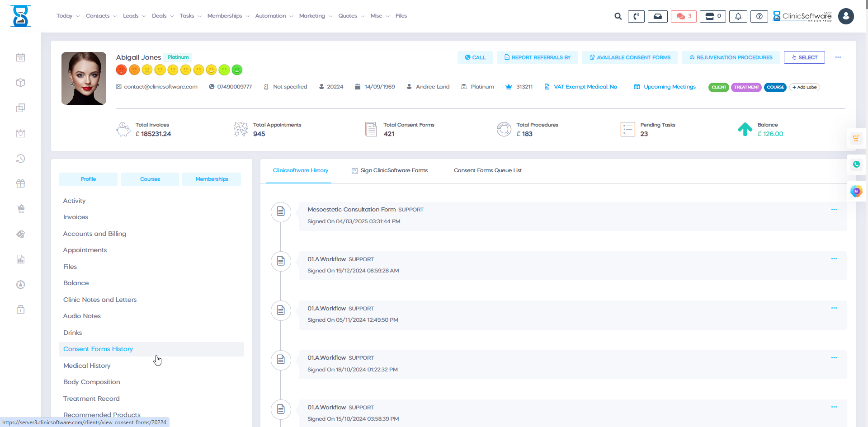Screen dimensions: 868x427
Task: Click the Available Consent Forms button
Action: tap(629, 57)
